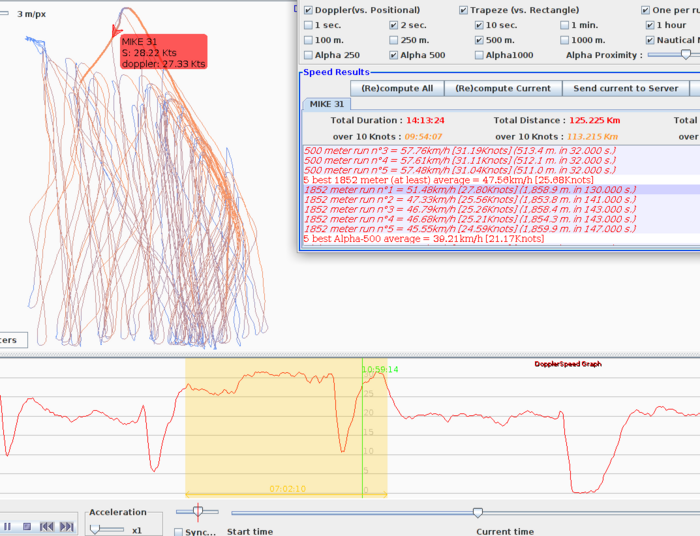
Task: Toggle the Doppler (vs. Positional) checkbox
Action: (x=308, y=10)
